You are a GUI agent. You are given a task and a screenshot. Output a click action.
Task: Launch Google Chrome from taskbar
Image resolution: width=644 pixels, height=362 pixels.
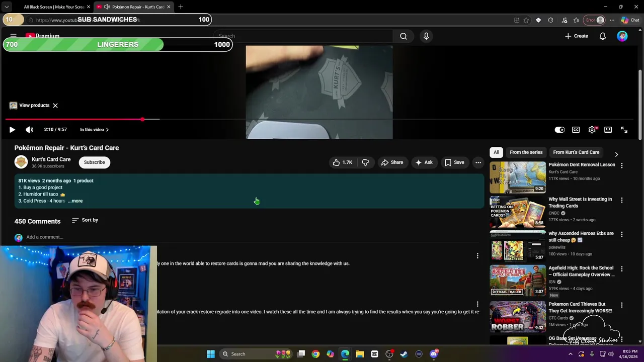(x=315, y=354)
